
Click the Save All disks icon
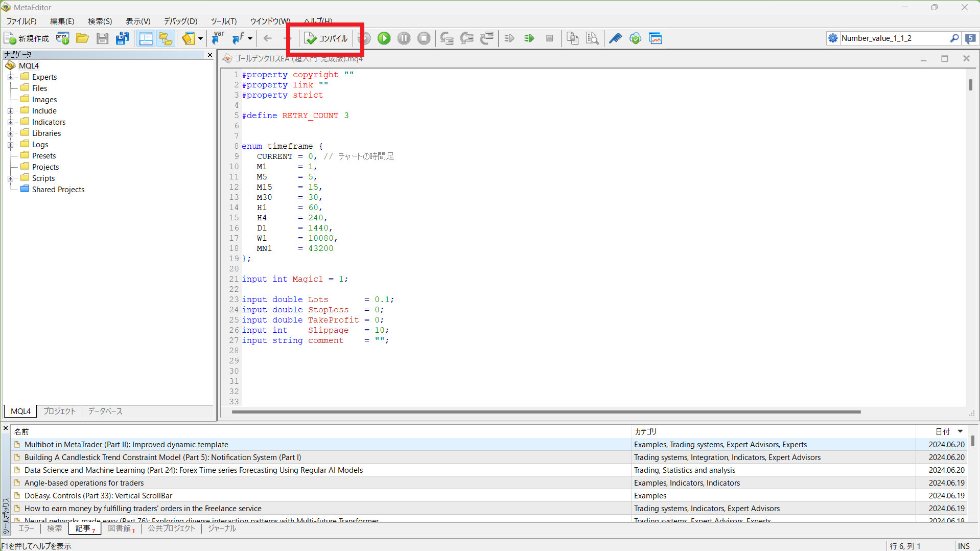coord(123,38)
